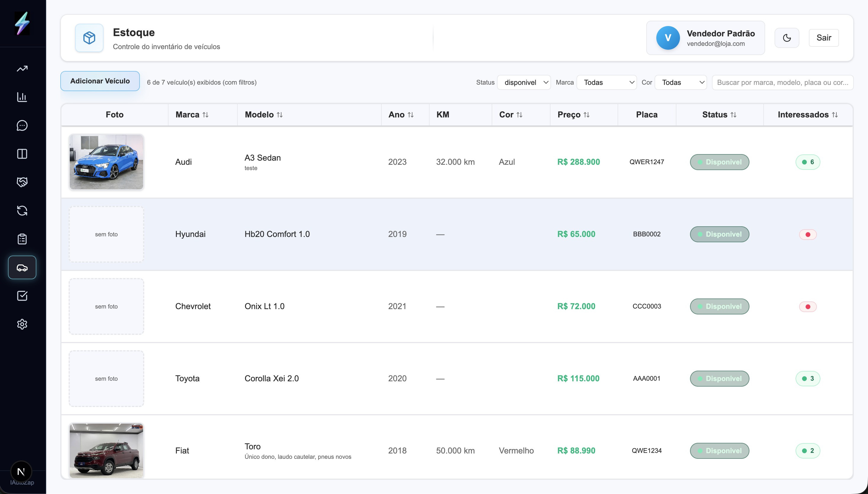868x494 pixels.
Task: Select the tasks checkmark icon
Action: [x=22, y=296]
